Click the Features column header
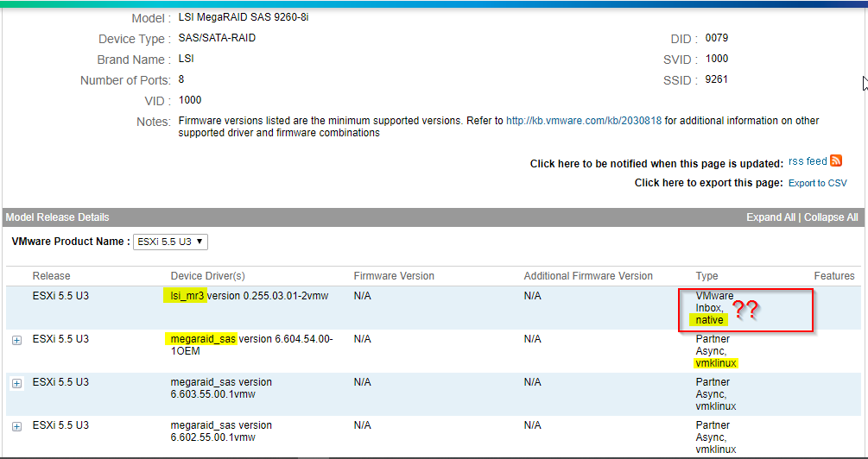This screenshot has width=868, height=459. pos(834,276)
